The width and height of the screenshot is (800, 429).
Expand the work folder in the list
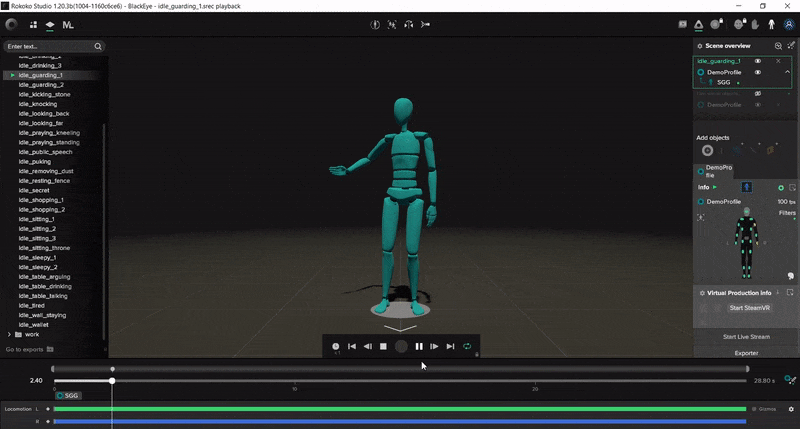click(10, 334)
